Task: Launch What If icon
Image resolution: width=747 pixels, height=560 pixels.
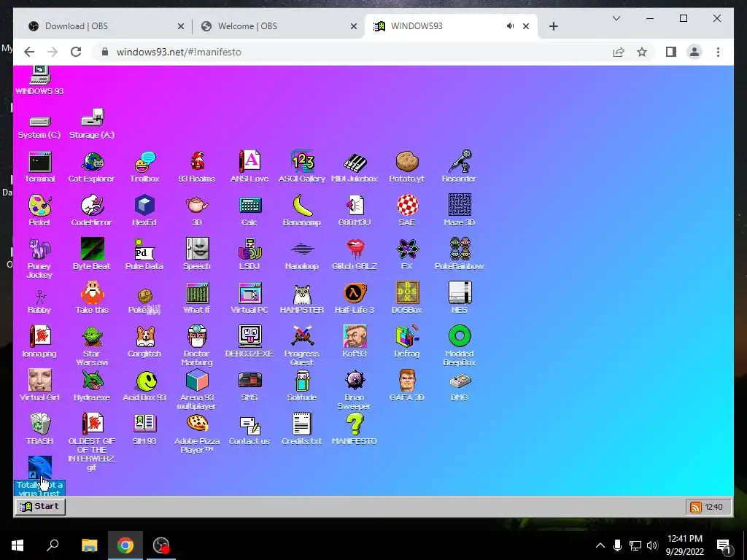Action: click(x=197, y=297)
